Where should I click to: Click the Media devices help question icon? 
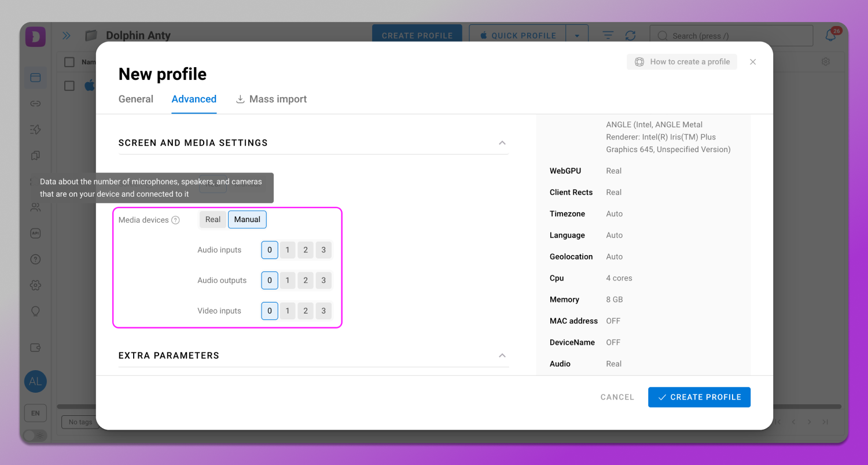coord(175,220)
